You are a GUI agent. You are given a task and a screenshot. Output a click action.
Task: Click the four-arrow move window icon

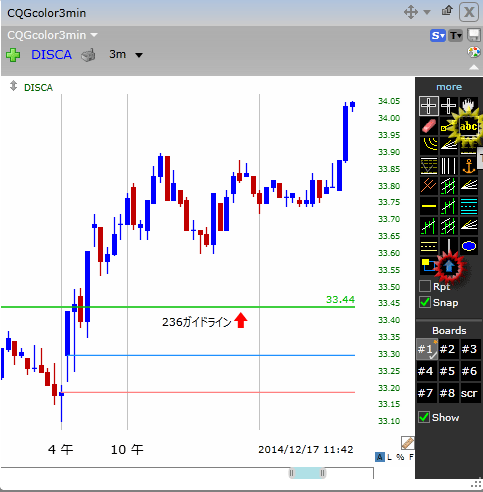pos(411,12)
